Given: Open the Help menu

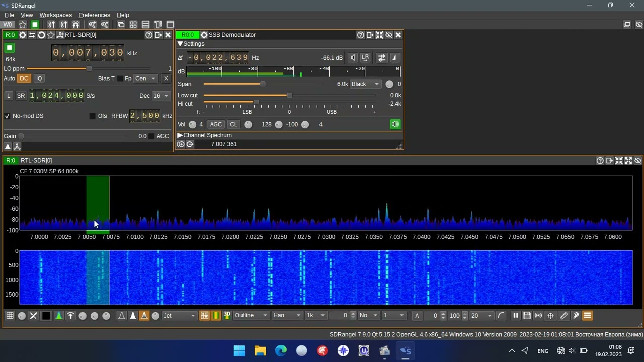Looking at the screenshot, I should (x=123, y=15).
